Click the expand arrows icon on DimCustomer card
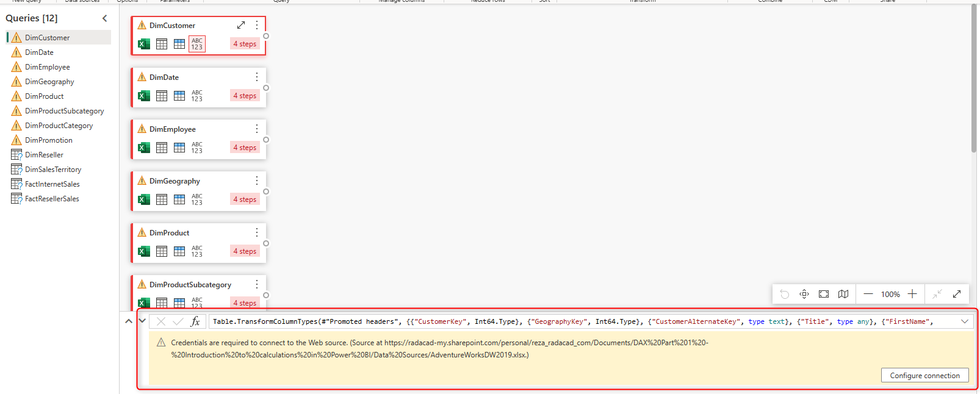 pyautogui.click(x=241, y=25)
